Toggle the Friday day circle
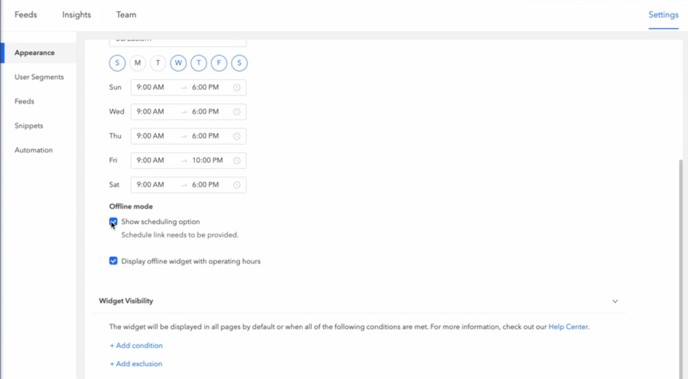Screen dimensions: 688x379 (219, 63)
